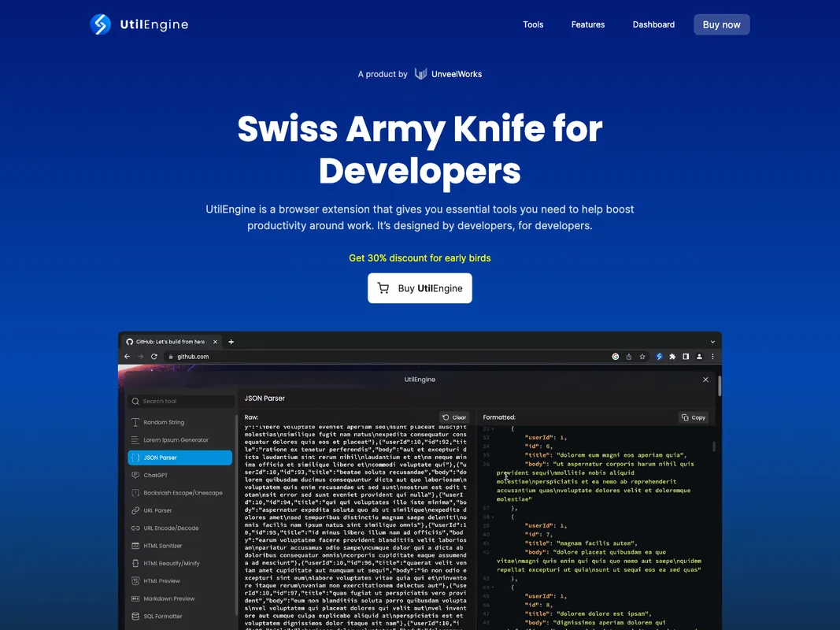The height and width of the screenshot is (630, 840).
Task: Select Lorem Ipsum Generator in sidebar
Action: pos(176,440)
